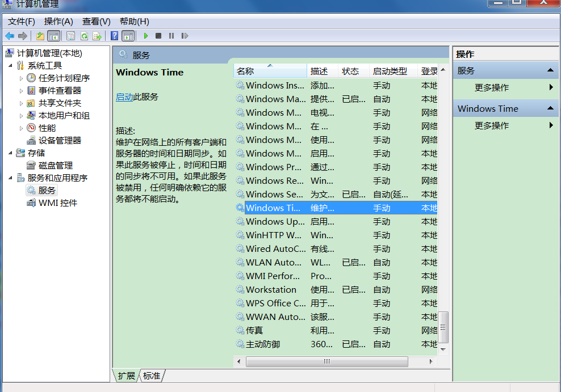Viewport: 561px width, 392px height.
Task: Open the 查看(V) menu
Action: pyautogui.click(x=95, y=21)
